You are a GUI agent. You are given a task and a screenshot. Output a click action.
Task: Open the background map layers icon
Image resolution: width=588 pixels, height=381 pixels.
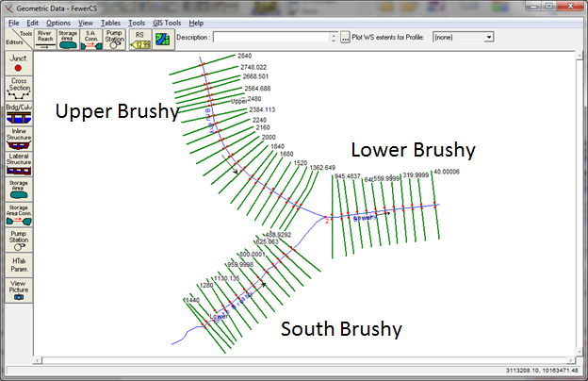[x=165, y=38]
